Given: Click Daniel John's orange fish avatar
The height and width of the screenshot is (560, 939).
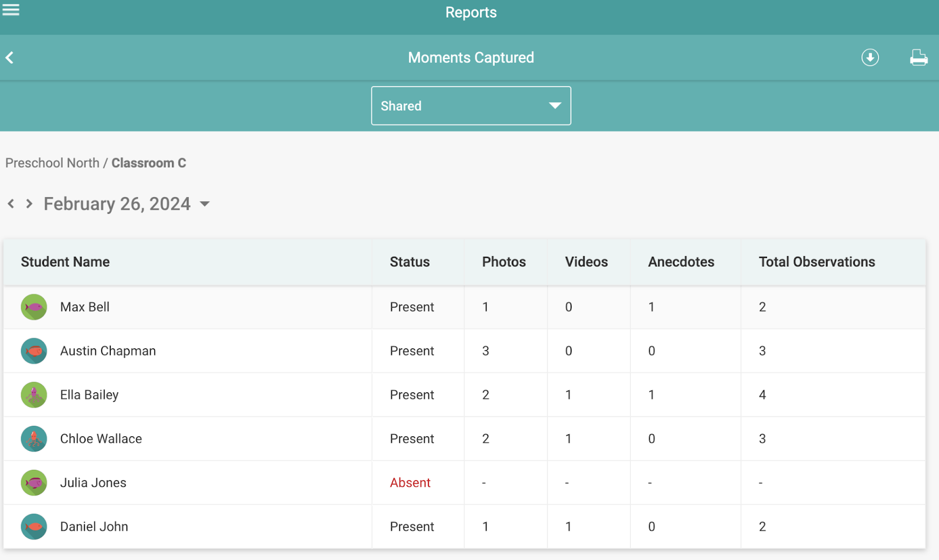Looking at the screenshot, I should 34,527.
